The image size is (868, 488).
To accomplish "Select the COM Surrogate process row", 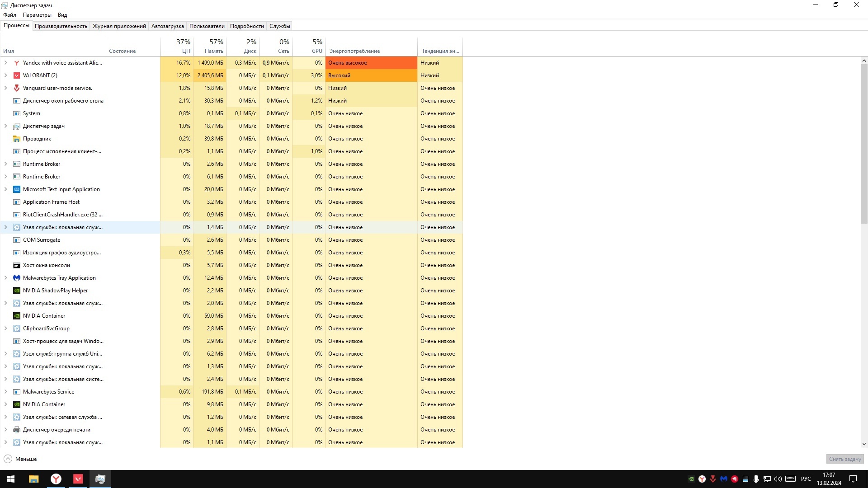I will tap(231, 240).
